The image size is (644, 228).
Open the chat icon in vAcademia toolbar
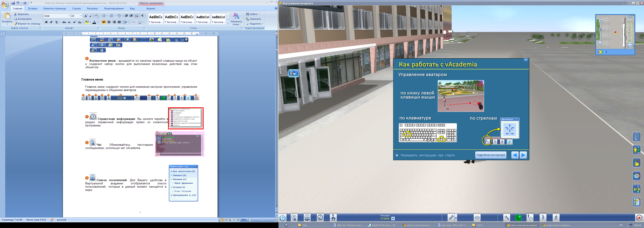(x=294, y=218)
